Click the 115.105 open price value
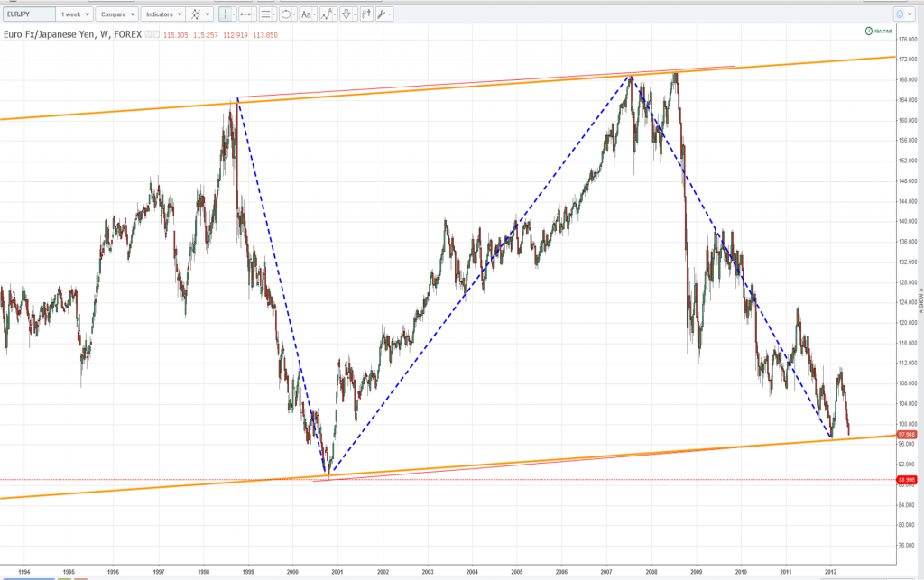 176,35
